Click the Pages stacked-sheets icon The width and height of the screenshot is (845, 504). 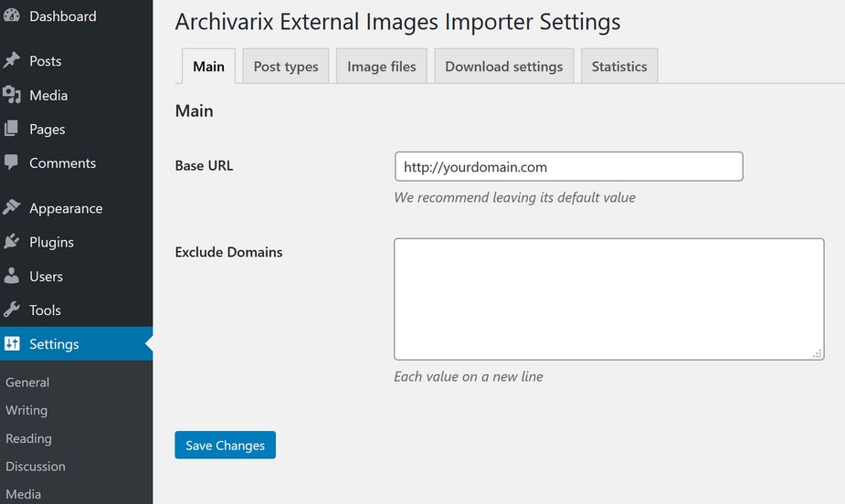11,129
